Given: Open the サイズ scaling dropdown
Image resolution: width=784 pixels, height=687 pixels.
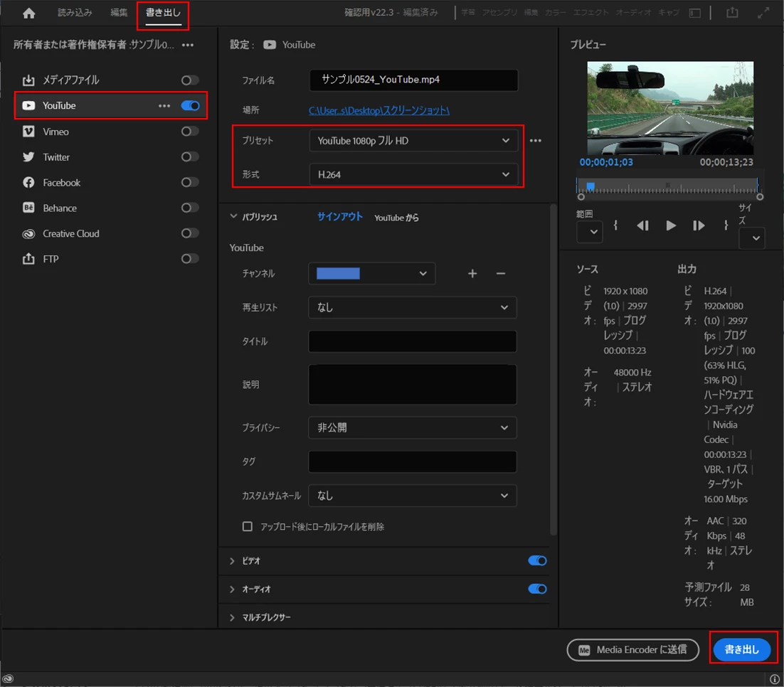Looking at the screenshot, I should coord(751,238).
